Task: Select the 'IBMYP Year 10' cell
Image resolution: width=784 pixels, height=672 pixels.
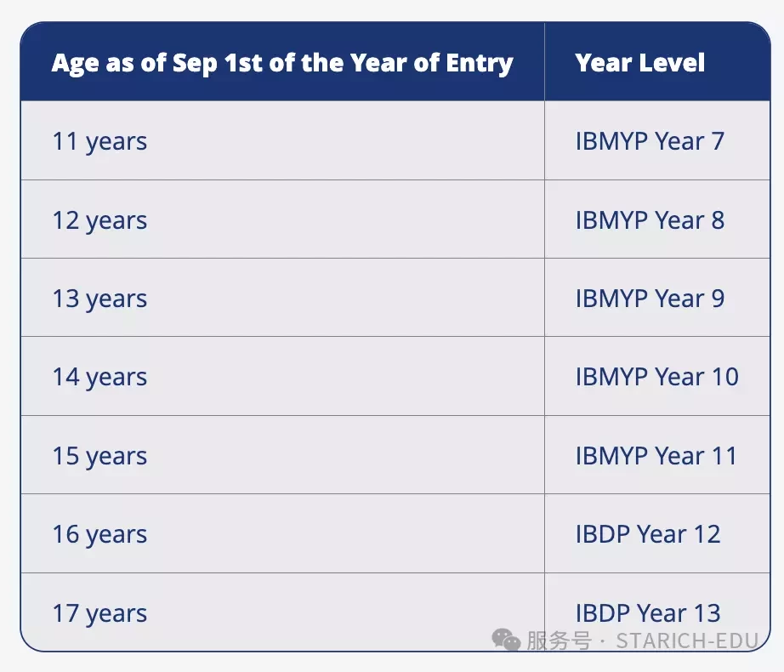Action: (x=657, y=377)
